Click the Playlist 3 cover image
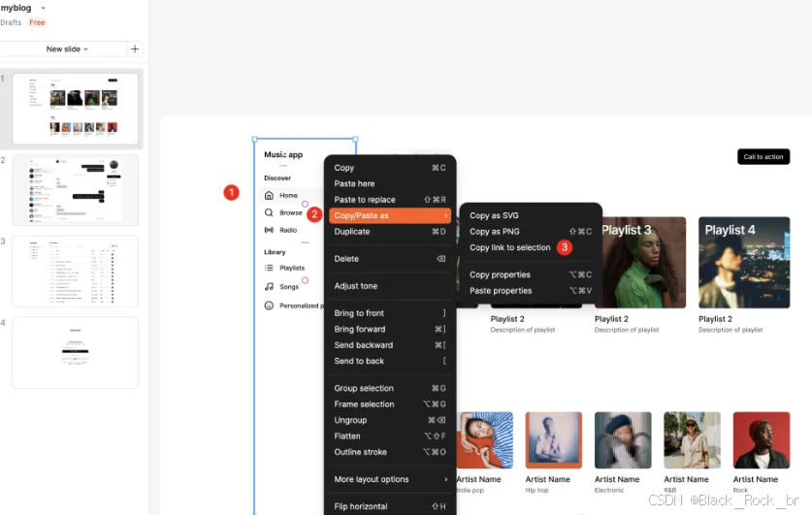The width and height of the screenshot is (812, 515). click(644, 263)
